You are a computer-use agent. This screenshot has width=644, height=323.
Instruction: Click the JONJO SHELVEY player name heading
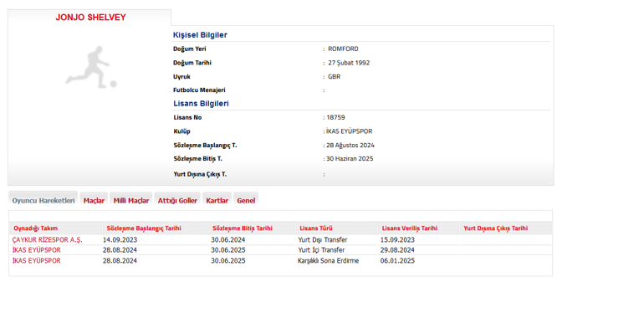coord(91,18)
